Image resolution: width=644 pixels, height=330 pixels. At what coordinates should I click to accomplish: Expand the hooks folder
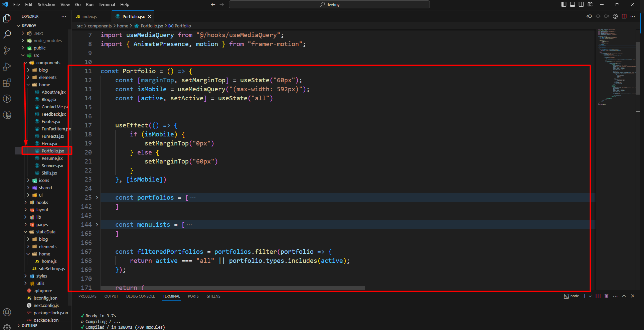pos(42,203)
